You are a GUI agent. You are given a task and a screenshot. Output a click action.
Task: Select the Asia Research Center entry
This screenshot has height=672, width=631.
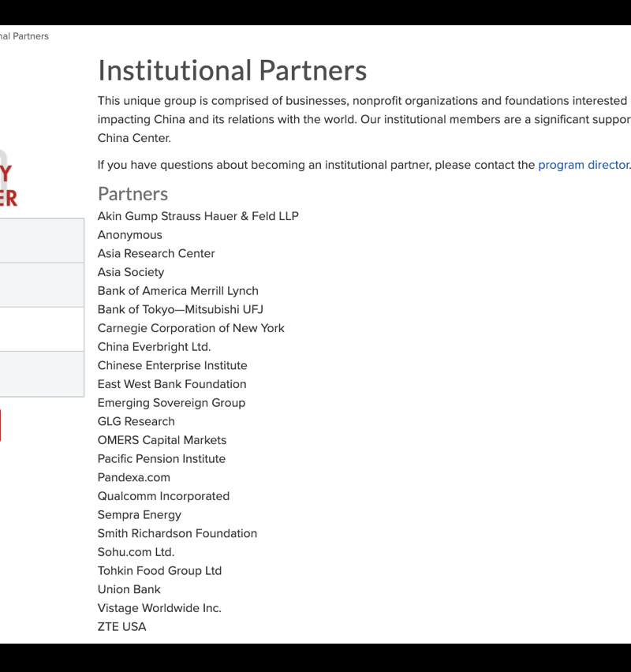(x=156, y=253)
